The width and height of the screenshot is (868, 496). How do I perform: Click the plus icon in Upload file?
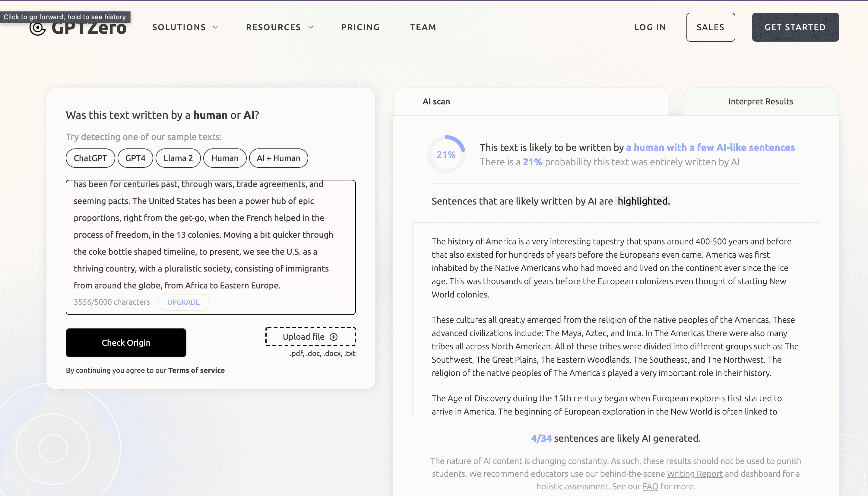(x=334, y=337)
